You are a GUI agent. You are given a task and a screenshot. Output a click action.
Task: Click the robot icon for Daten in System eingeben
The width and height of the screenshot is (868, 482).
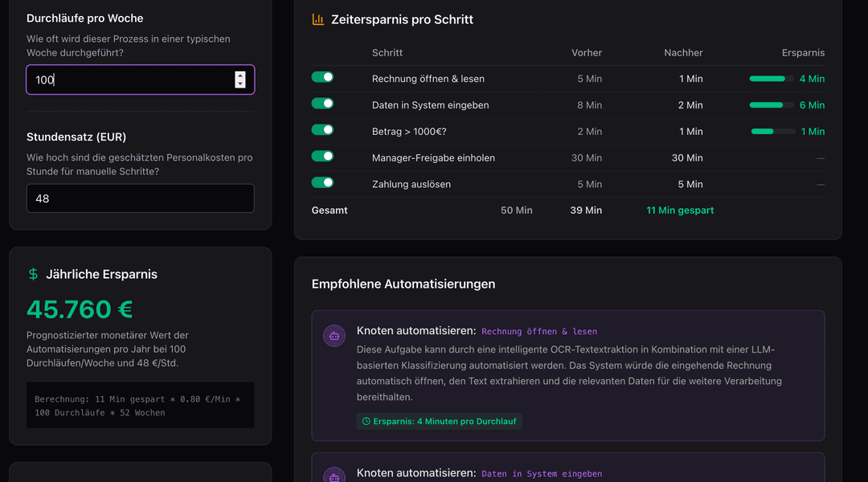tap(334, 476)
